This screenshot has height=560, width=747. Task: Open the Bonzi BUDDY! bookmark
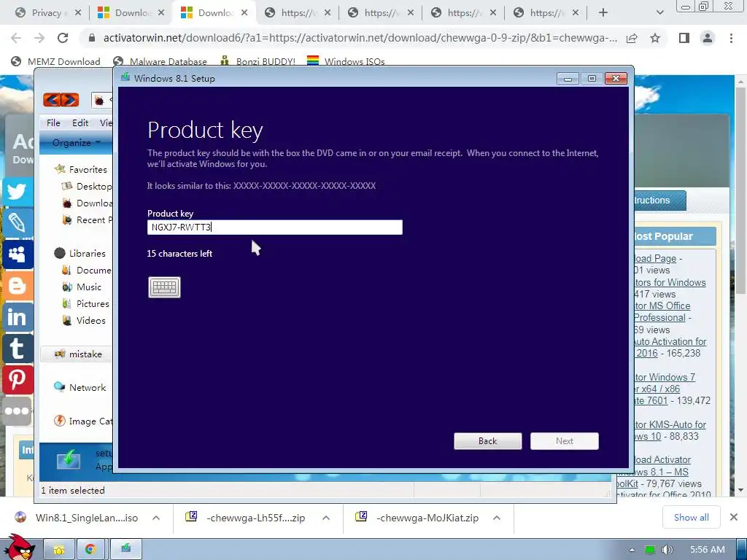[x=258, y=61]
